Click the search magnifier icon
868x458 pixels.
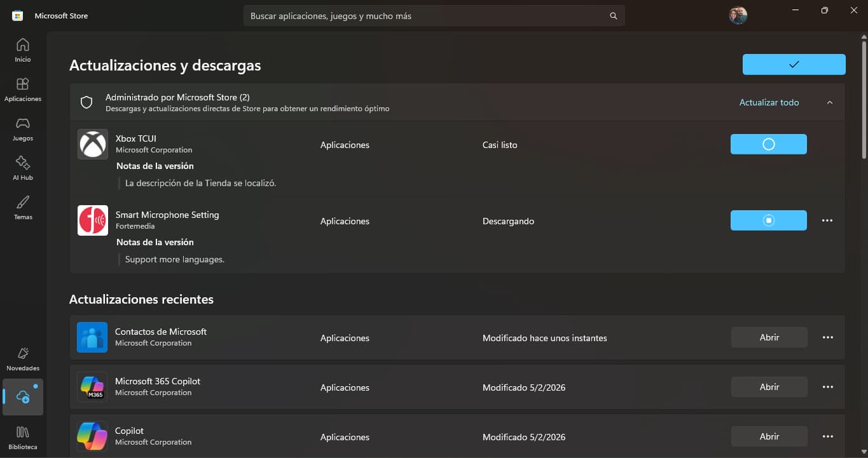point(612,15)
